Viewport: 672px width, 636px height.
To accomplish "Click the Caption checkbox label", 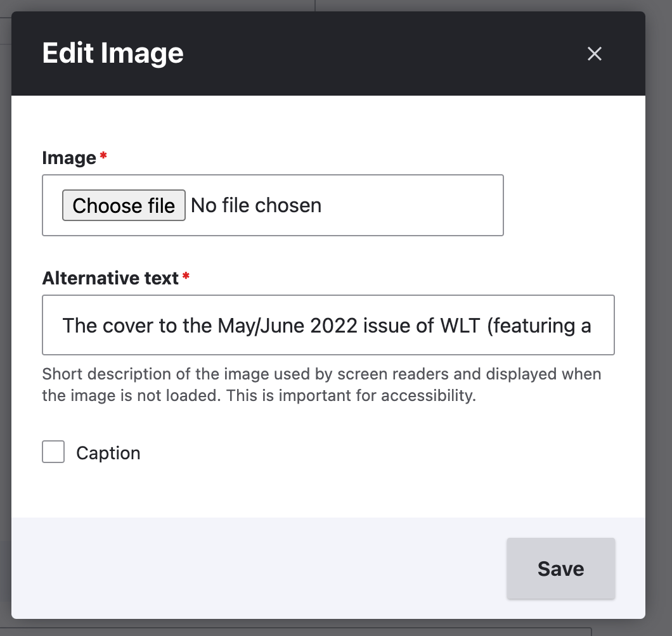I will [108, 453].
